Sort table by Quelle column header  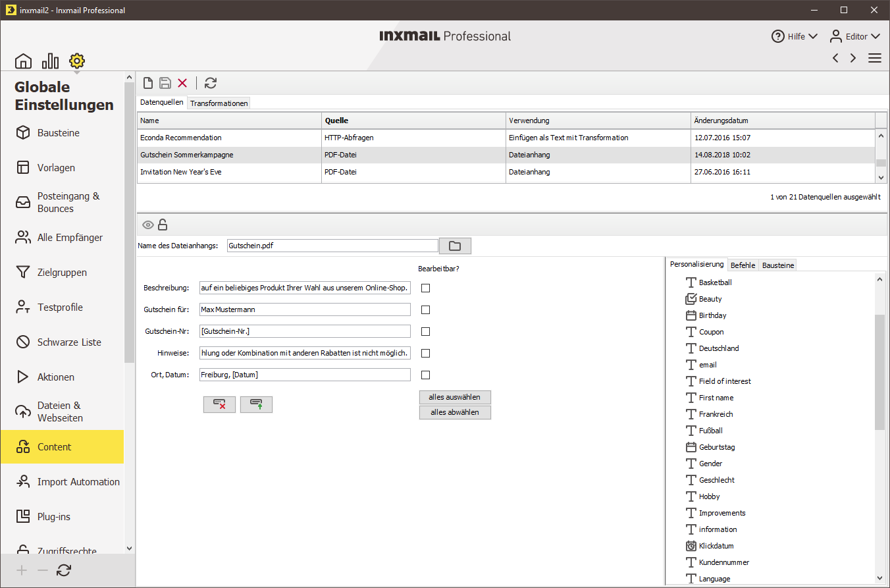(x=413, y=120)
